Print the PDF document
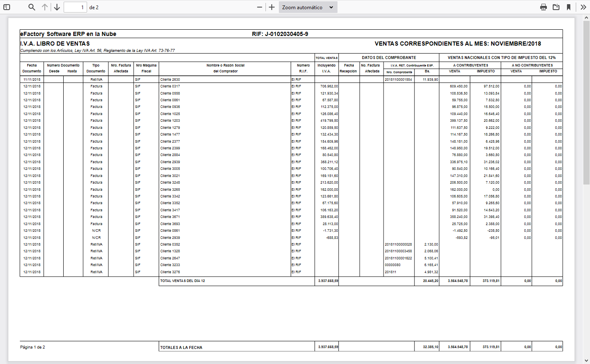This screenshot has height=364, width=590. [544, 7]
